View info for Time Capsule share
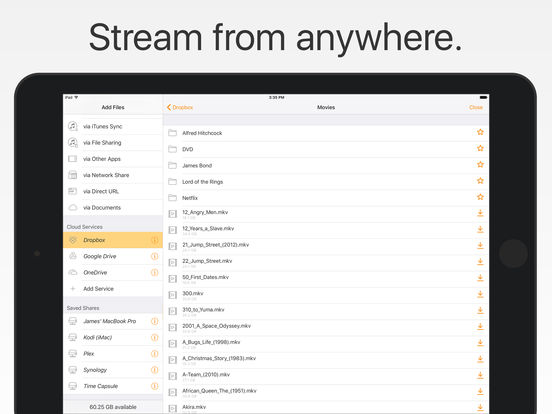The width and height of the screenshot is (552, 414). tap(155, 386)
